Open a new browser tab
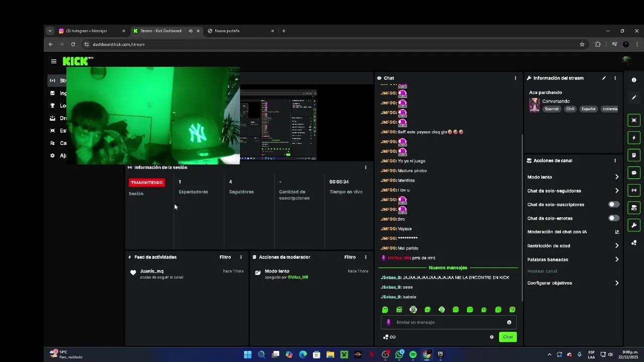The height and width of the screenshot is (362, 644). click(x=284, y=31)
